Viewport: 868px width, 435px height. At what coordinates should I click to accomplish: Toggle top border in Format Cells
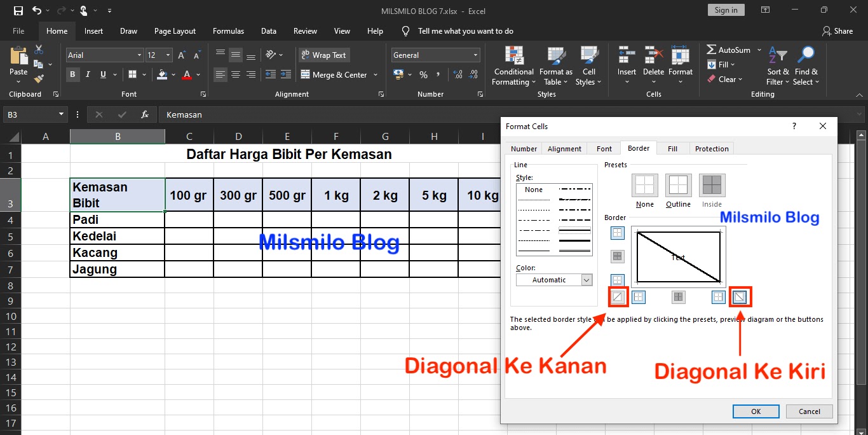point(618,233)
